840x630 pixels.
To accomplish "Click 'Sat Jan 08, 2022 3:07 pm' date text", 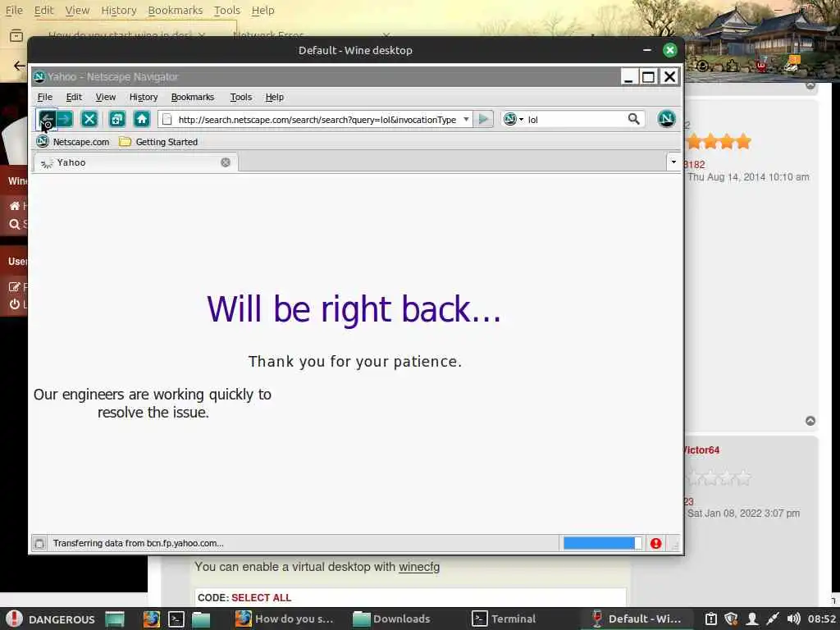I will 743,514.
